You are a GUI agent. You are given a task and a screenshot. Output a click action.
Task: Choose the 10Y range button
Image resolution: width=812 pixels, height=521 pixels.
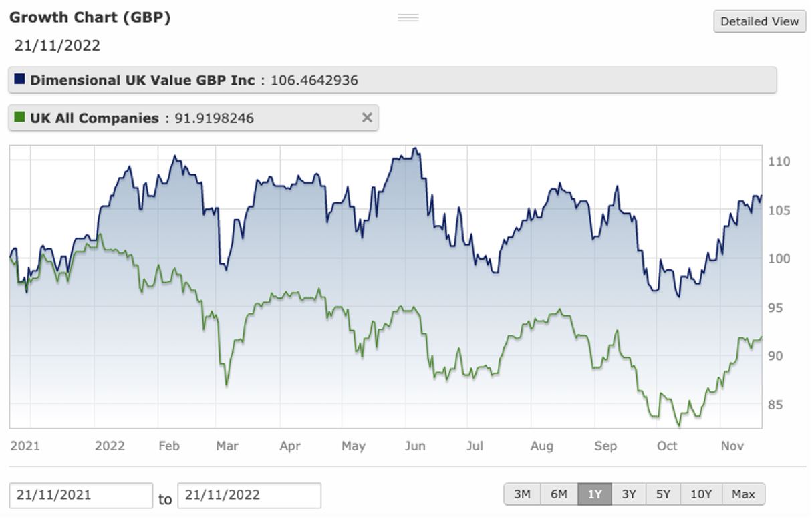701,494
